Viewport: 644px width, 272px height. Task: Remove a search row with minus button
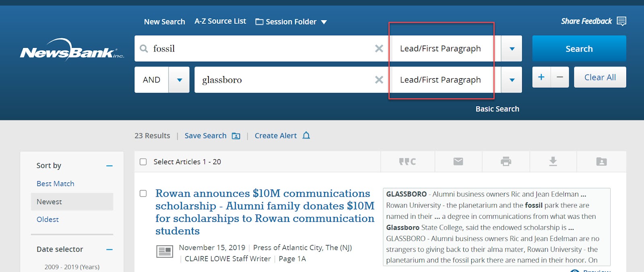pos(560,77)
